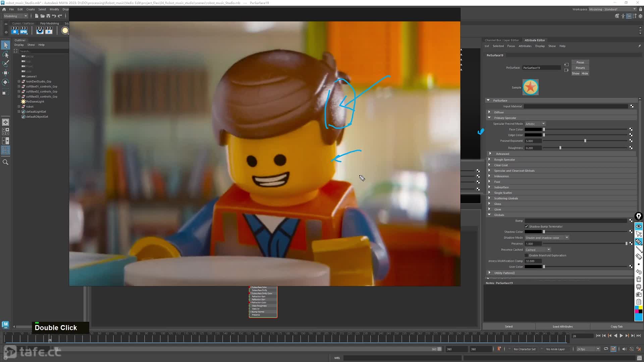This screenshot has width=644, height=362.
Task: Click the Select button in Attribute Editor
Action: (509, 326)
